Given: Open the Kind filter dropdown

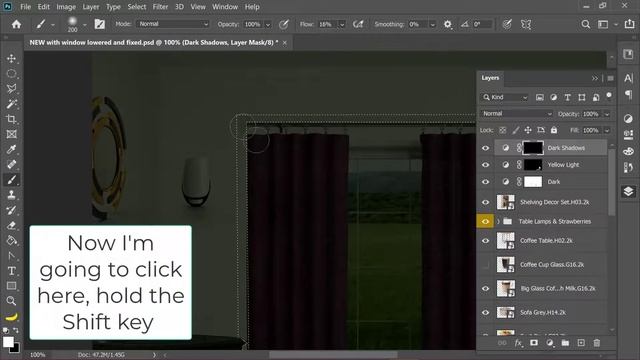Looking at the screenshot, I should (505, 97).
